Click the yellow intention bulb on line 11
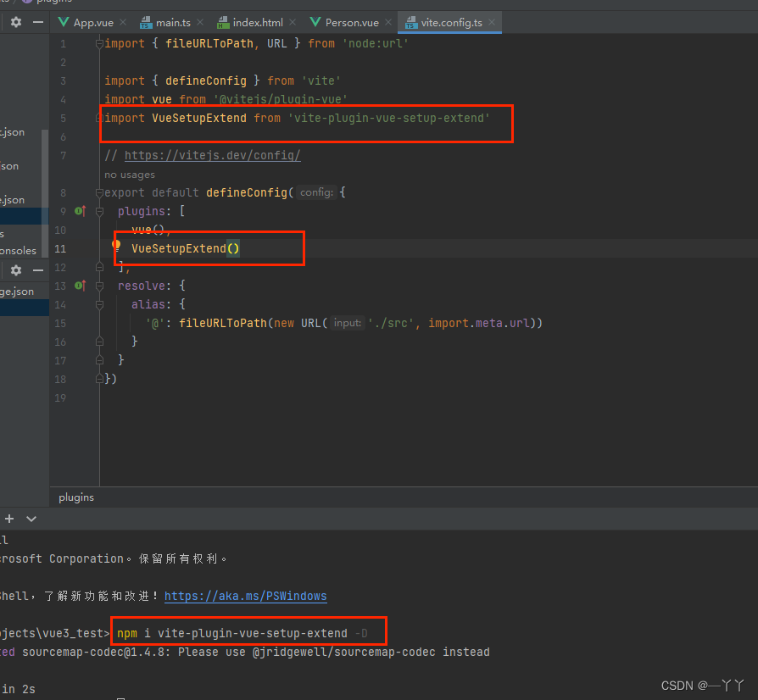This screenshot has height=700, width=758. [x=116, y=246]
